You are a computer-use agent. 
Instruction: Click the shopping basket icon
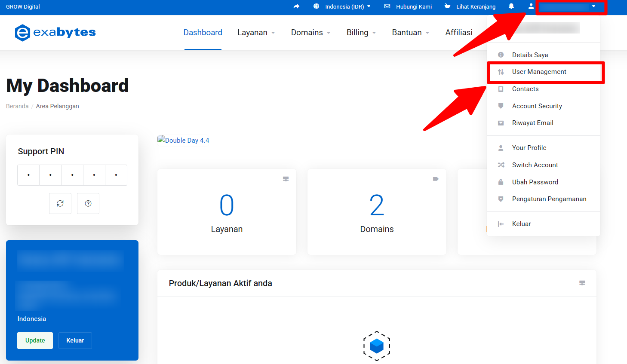448,6
